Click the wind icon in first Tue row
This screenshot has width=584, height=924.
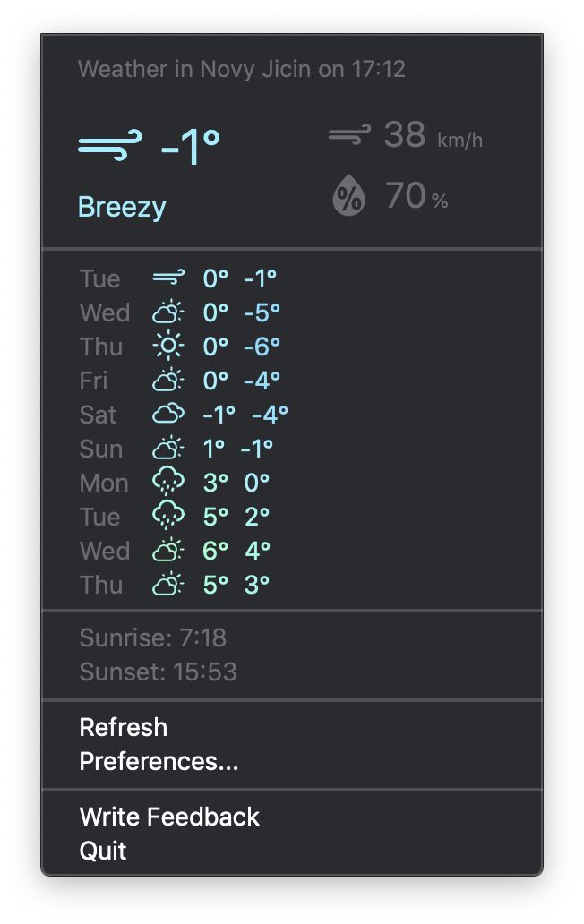coord(167,278)
